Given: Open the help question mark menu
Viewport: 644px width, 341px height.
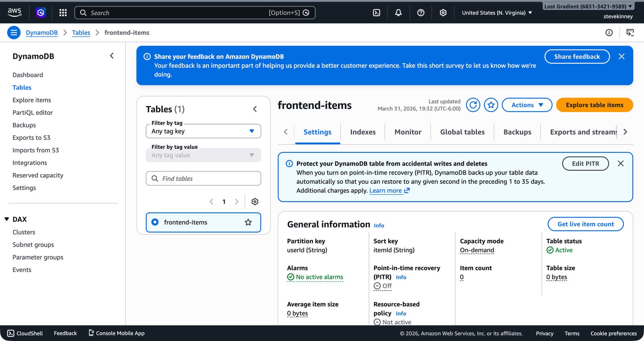Looking at the screenshot, I should (421, 12).
